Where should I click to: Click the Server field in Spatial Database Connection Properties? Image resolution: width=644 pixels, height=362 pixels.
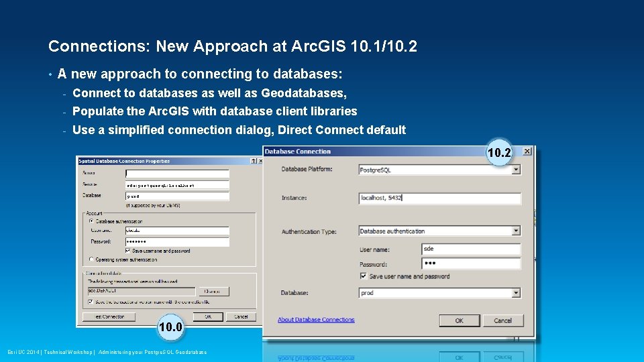(x=177, y=174)
